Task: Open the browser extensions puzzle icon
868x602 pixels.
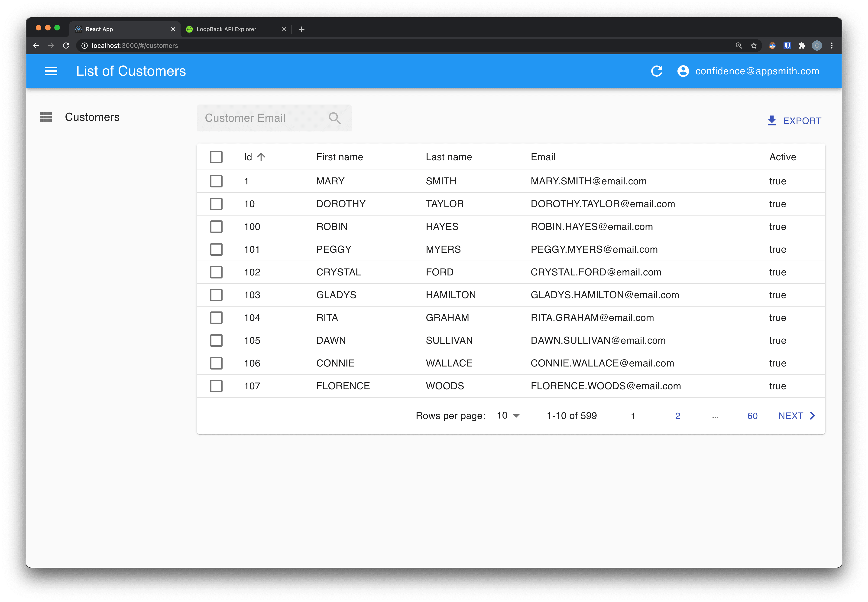Action: tap(802, 46)
